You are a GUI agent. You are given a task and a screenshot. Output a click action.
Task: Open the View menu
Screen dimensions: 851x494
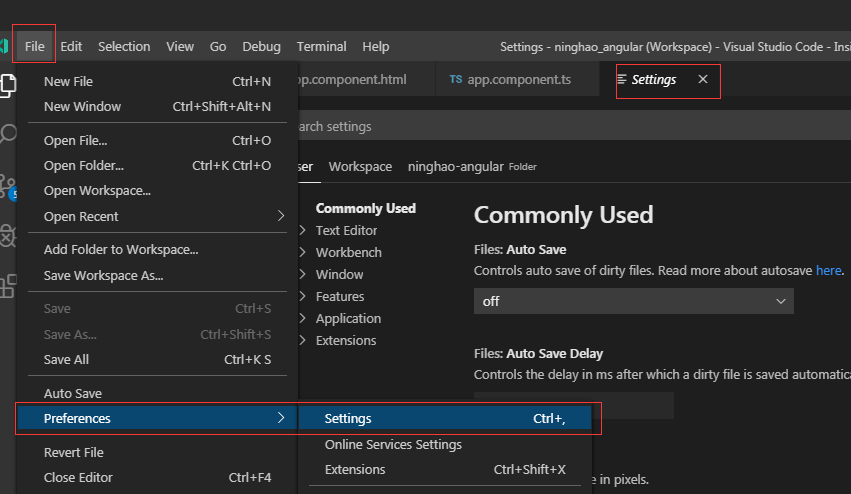pos(180,47)
